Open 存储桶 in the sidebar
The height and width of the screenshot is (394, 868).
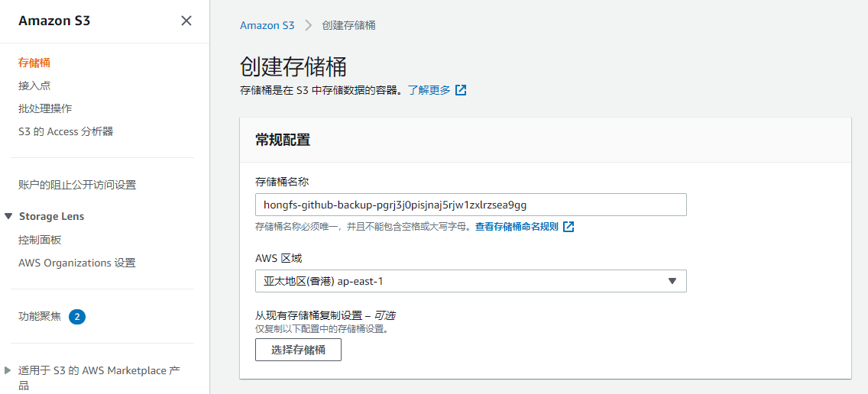34,63
